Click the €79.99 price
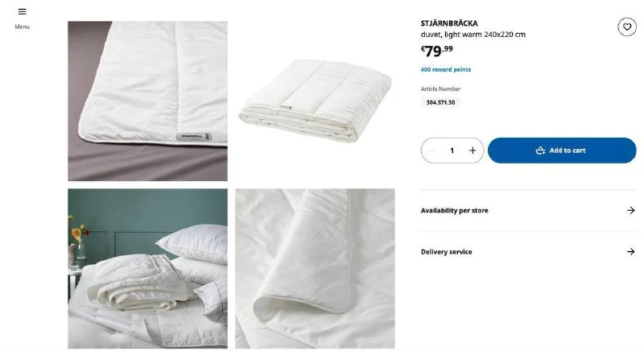The height and width of the screenshot is (351, 644). coord(436,51)
